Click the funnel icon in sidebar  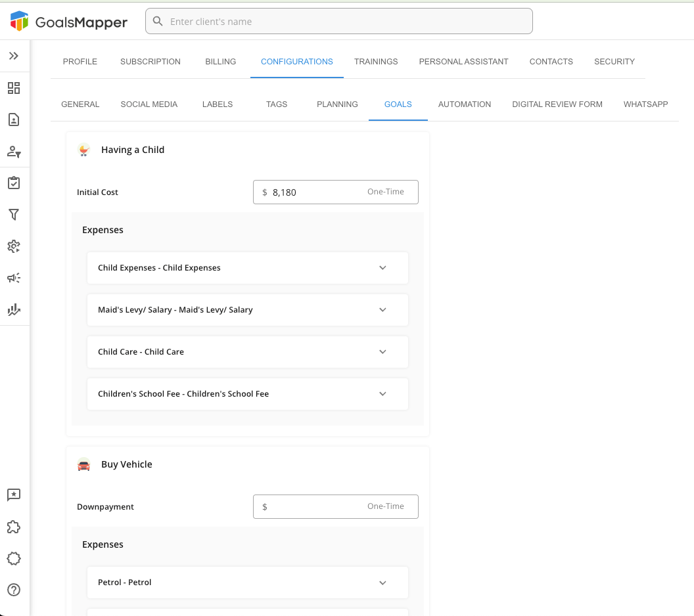[14, 215]
